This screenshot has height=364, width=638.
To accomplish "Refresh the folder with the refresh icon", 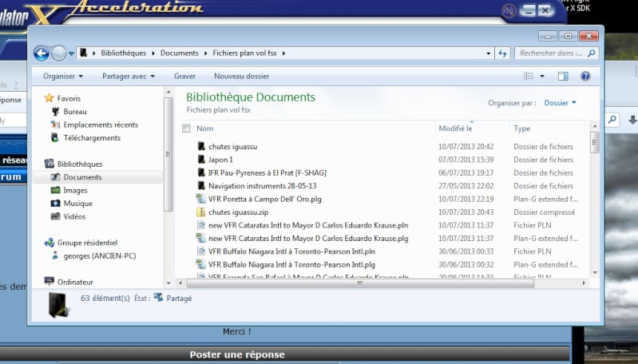I will tap(502, 53).
